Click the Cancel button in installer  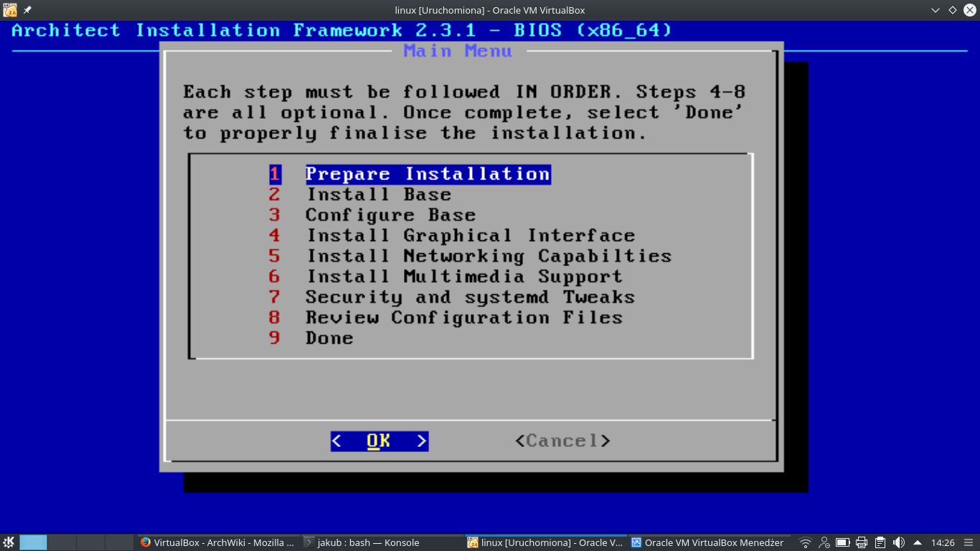(562, 441)
